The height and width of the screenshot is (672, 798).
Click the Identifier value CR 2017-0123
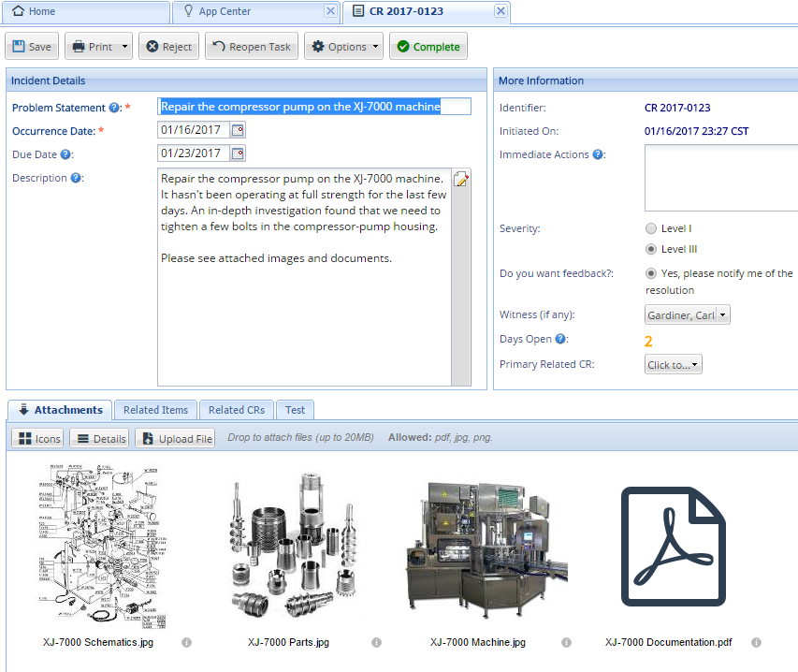(677, 108)
